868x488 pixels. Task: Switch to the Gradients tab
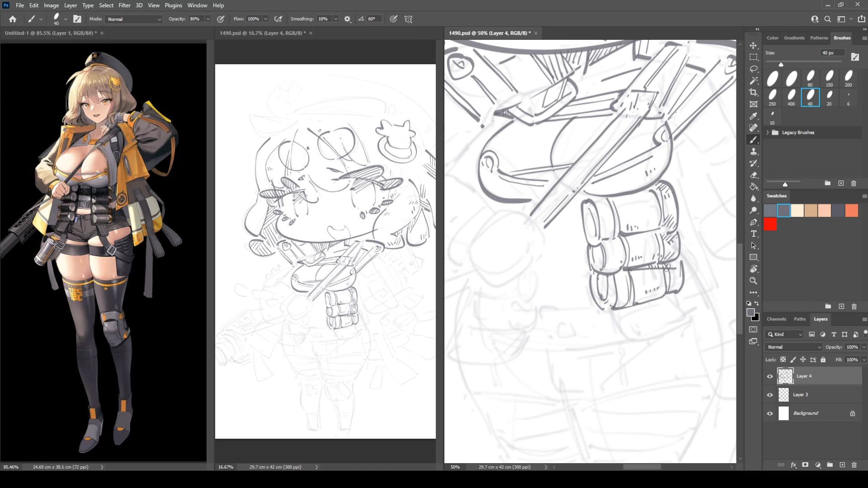point(794,38)
